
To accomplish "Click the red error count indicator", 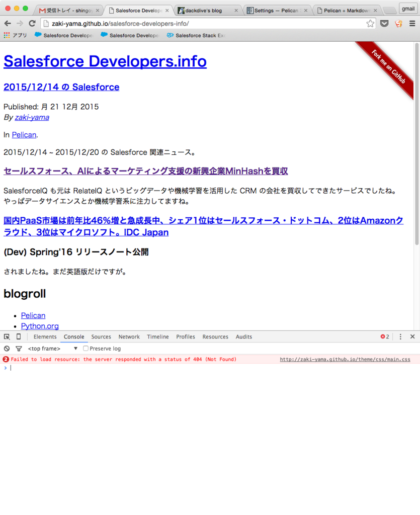I will (x=385, y=336).
